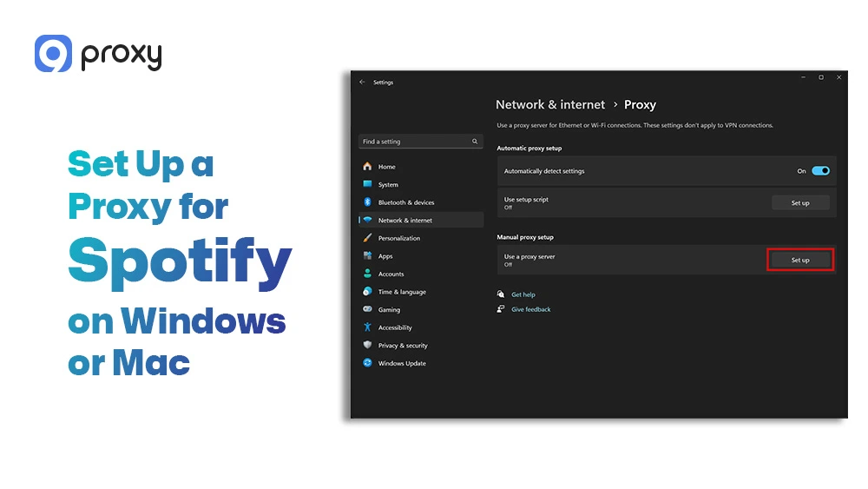
Task: Maximize the Settings window
Action: pos(821,77)
